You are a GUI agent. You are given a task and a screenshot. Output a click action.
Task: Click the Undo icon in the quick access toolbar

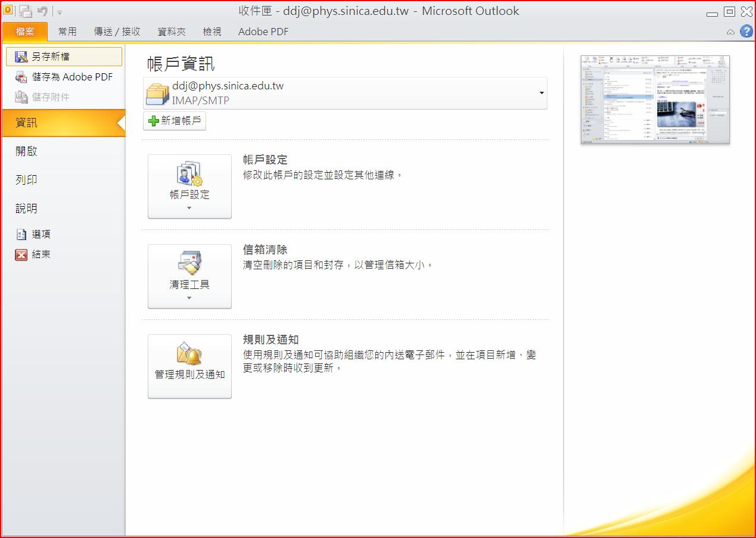(42, 11)
